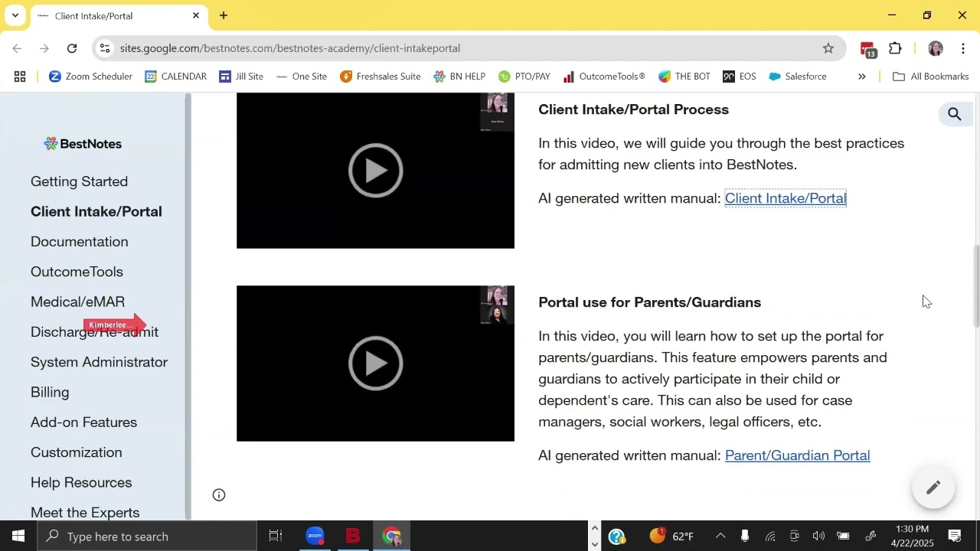Open the weather widget showing 62°F
This screenshot has width=980, height=551.
[672, 536]
